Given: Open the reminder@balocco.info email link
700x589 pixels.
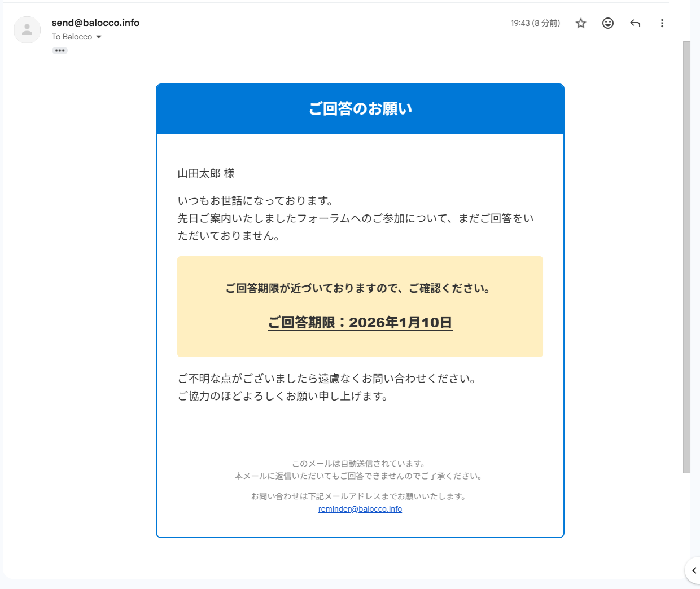Looking at the screenshot, I should (x=360, y=509).
